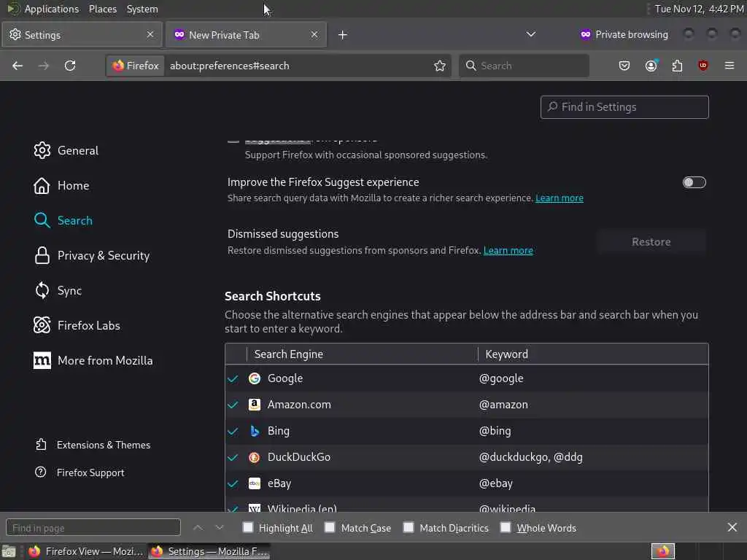Toggle Improve the Firefox Suggest experience switch
This screenshot has height=560, width=747.
(x=694, y=182)
